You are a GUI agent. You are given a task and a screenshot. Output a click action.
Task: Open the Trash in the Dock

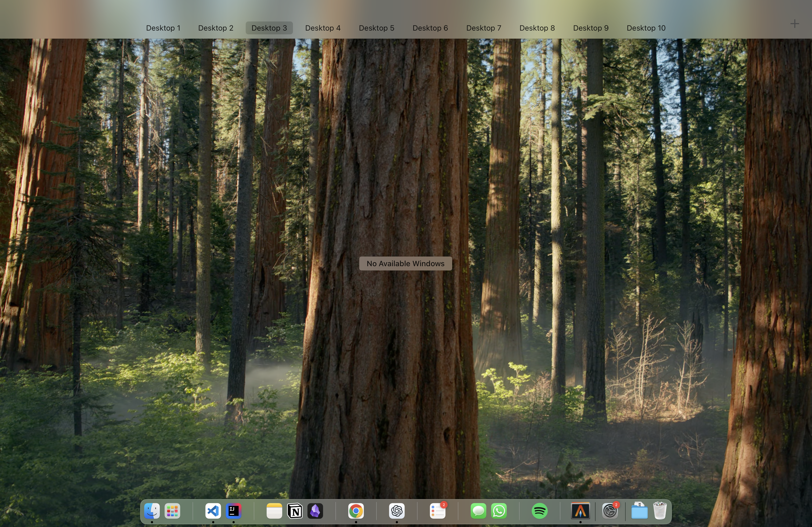(660, 511)
